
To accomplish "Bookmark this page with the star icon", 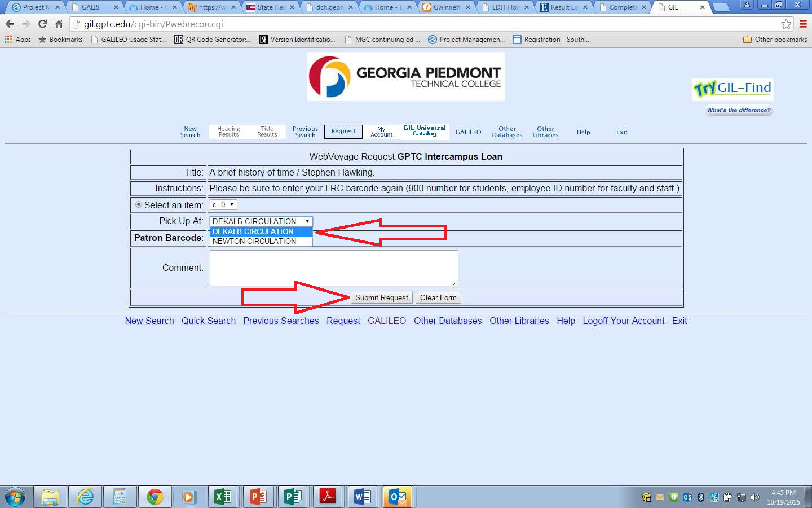I will pos(786,24).
